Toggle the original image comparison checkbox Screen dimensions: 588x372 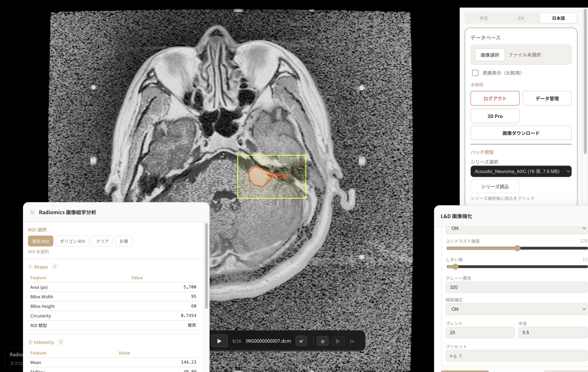pyautogui.click(x=475, y=73)
